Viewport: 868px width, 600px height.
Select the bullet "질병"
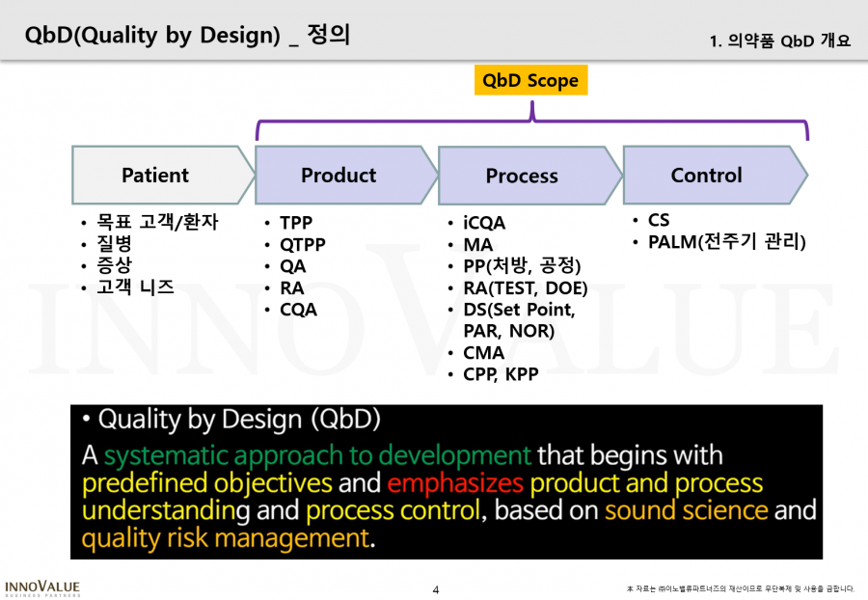(x=114, y=243)
